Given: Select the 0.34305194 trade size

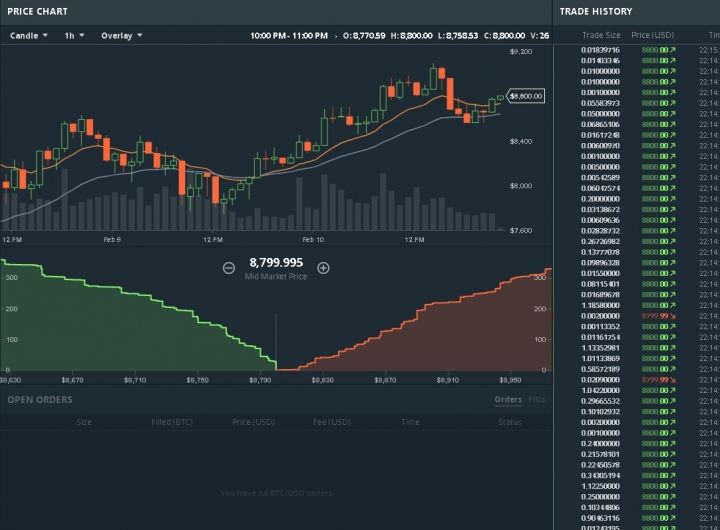Looking at the screenshot, I should (x=600, y=475).
